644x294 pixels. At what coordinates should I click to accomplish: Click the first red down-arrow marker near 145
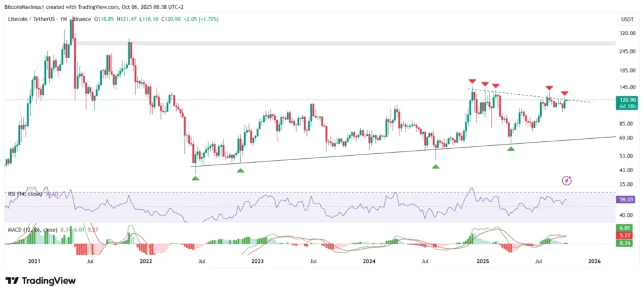(x=472, y=81)
